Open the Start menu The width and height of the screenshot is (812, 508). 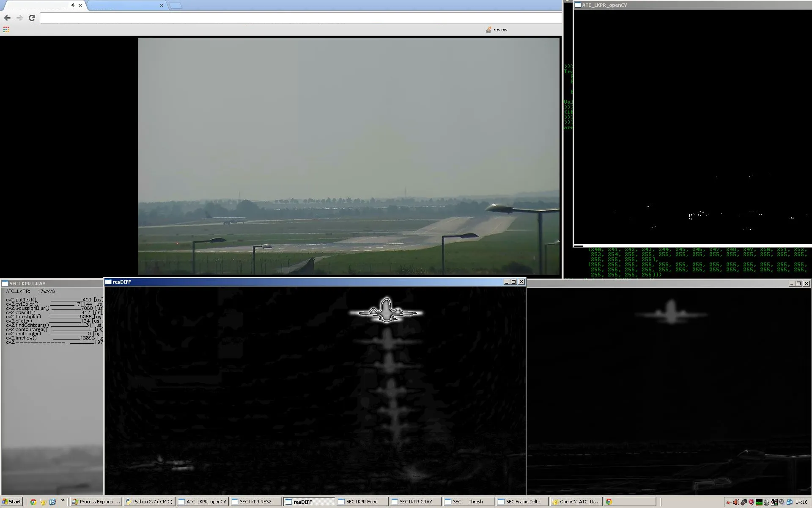click(x=11, y=502)
